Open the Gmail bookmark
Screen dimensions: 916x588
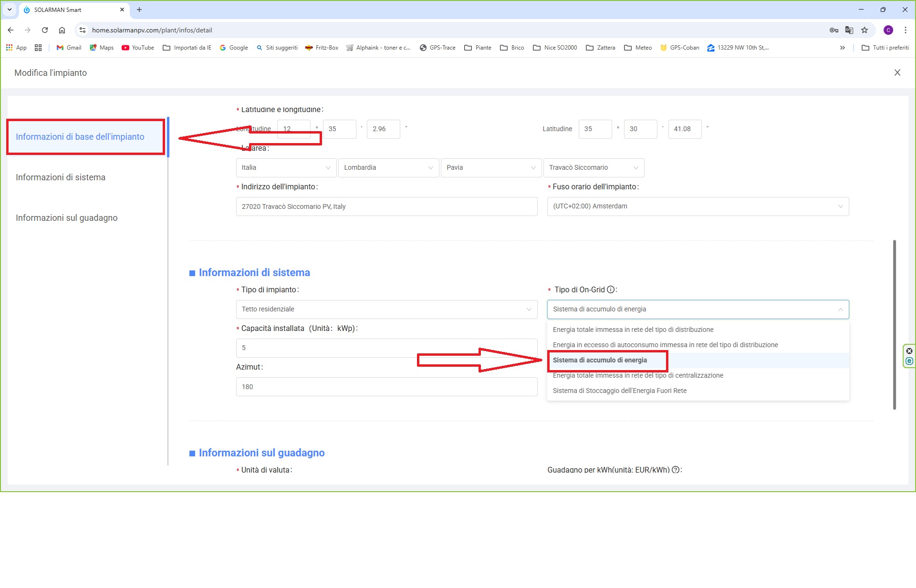[69, 48]
